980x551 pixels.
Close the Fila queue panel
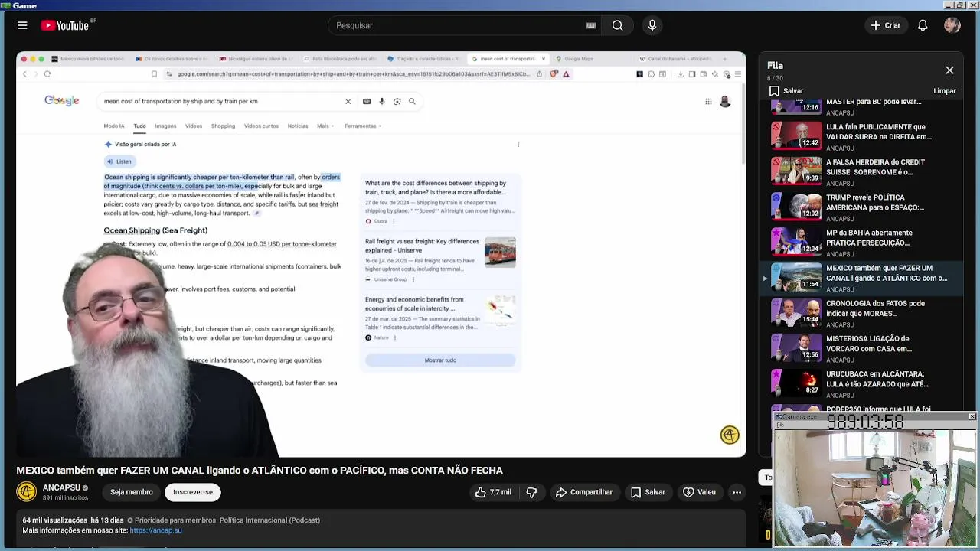(949, 70)
